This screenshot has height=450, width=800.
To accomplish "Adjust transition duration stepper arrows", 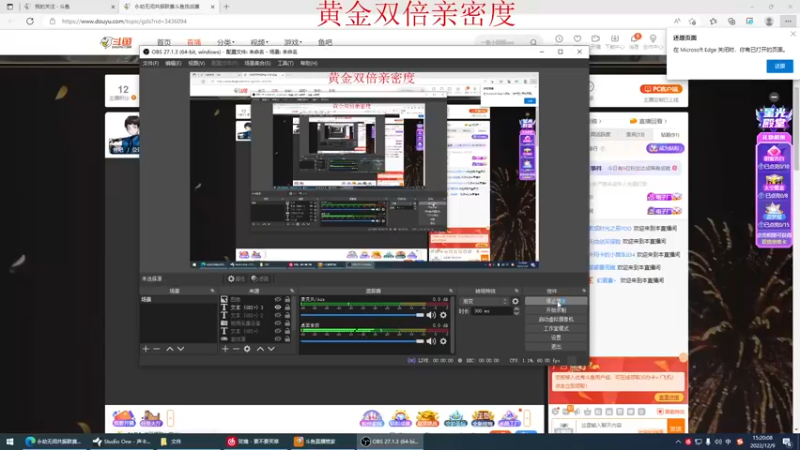I will pos(516,311).
